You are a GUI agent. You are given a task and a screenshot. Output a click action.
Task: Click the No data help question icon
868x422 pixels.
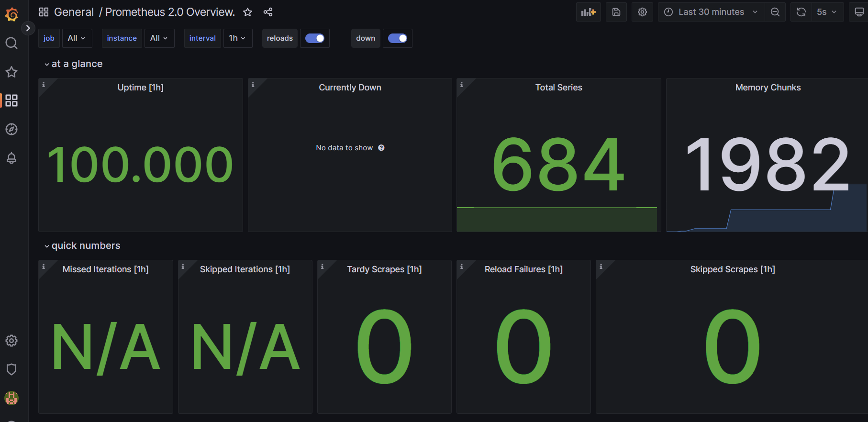pos(381,148)
